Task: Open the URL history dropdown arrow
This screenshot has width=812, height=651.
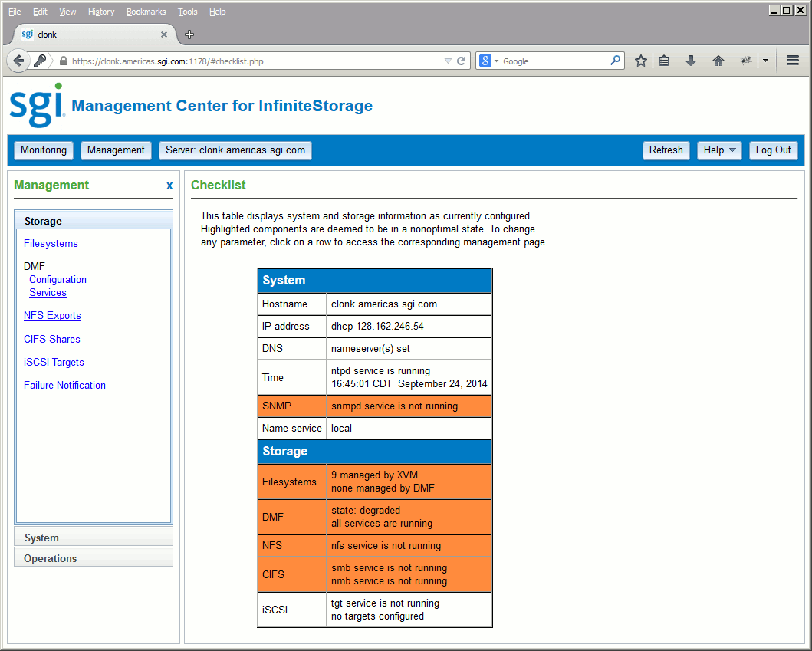Action: (x=448, y=61)
